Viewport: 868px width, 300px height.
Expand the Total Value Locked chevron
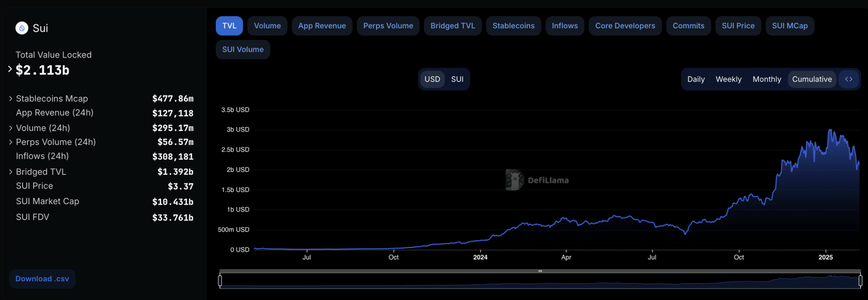point(10,69)
